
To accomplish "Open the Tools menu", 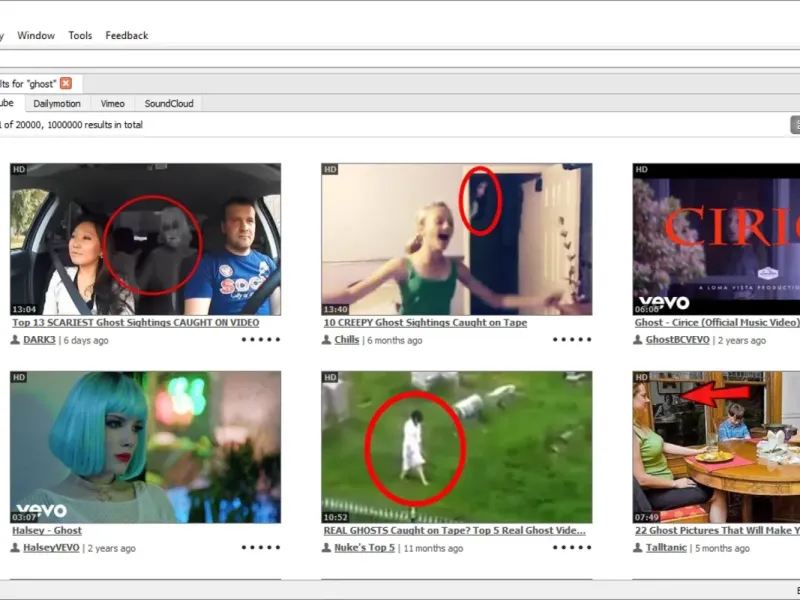I will tap(80, 35).
